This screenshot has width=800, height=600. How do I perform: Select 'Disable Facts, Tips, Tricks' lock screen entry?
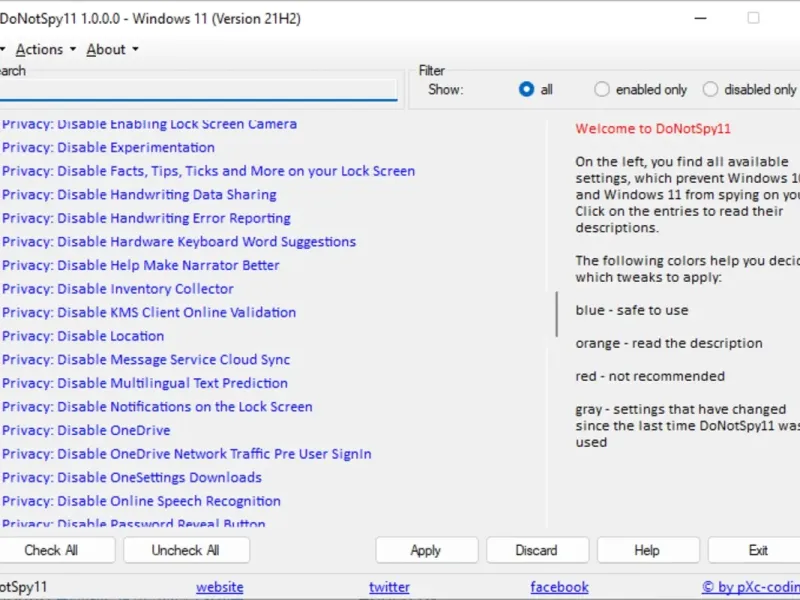[208, 171]
